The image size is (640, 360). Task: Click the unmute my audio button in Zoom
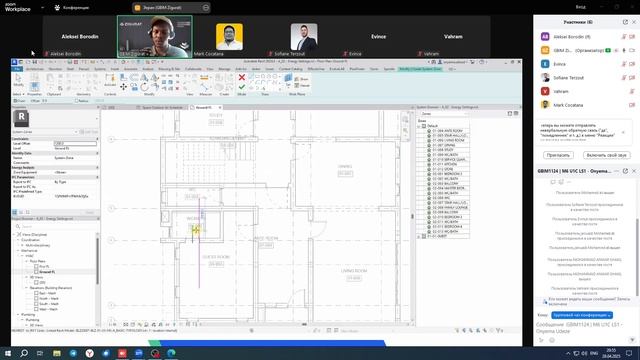607,156
